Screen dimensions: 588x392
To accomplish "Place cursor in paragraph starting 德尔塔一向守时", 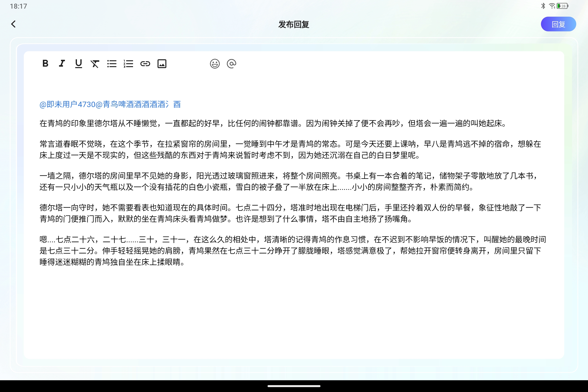I will click(290, 213).
